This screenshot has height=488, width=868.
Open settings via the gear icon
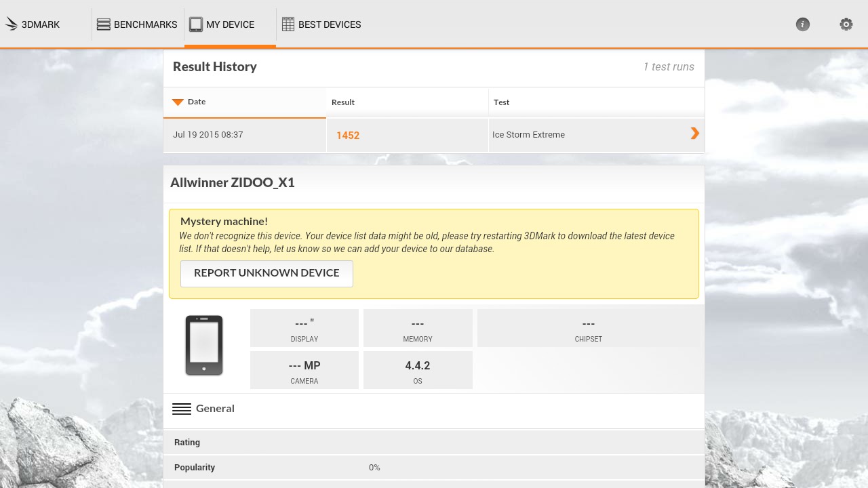click(x=846, y=24)
